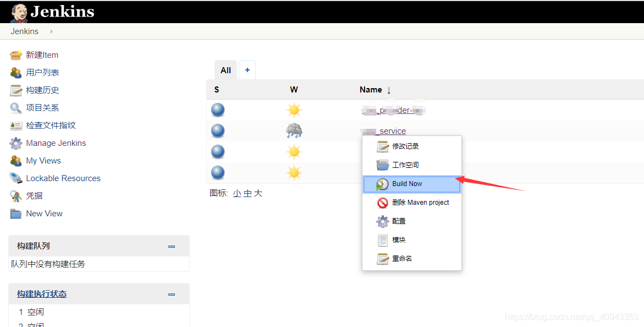
Task: Expand the Jenkins breadcrumb arrow menu
Action: (51, 31)
